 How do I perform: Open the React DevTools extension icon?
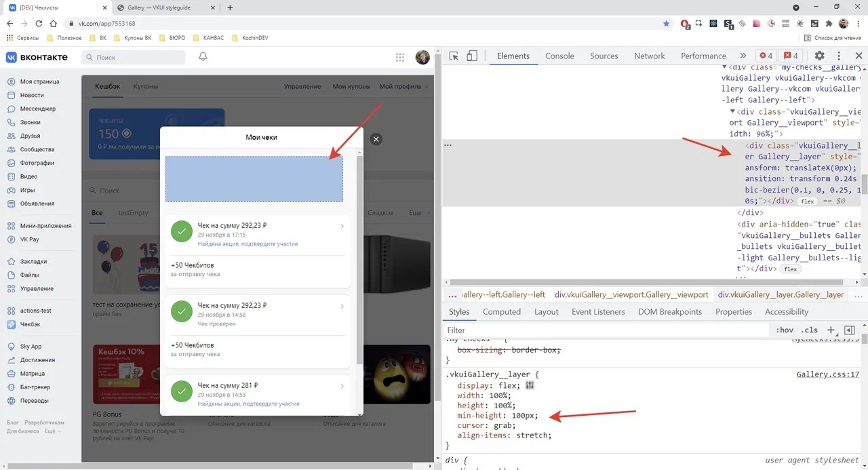(x=713, y=23)
